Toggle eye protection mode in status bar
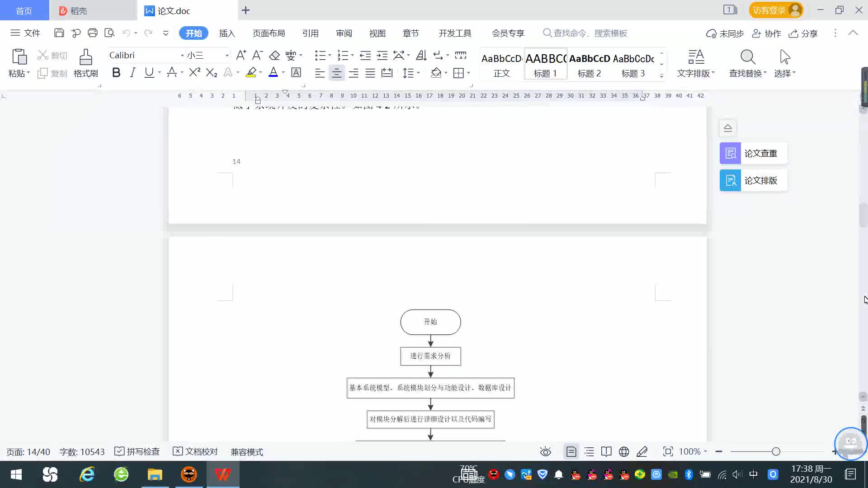 pos(545,452)
